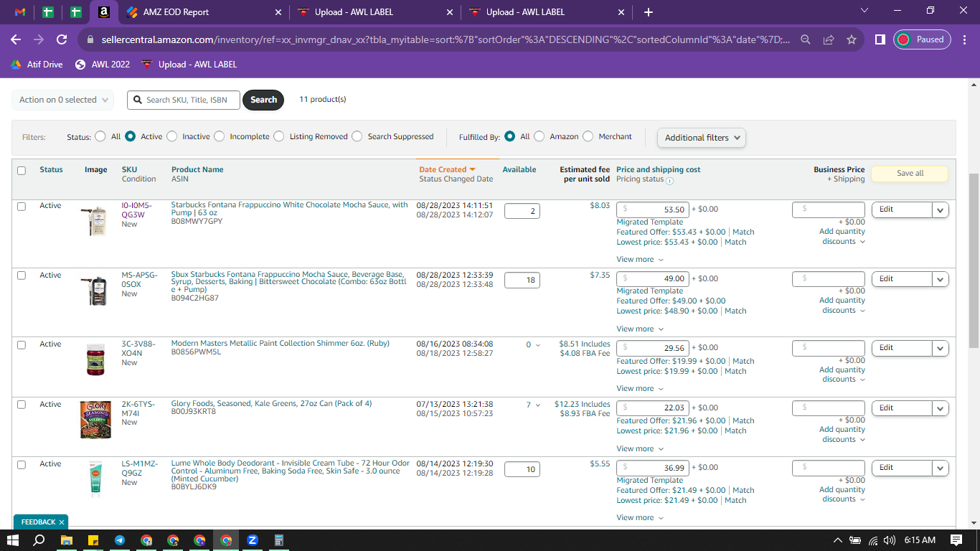Bookmark this page with the star icon
This screenshot has width=980, height=551.
coord(852,40)
